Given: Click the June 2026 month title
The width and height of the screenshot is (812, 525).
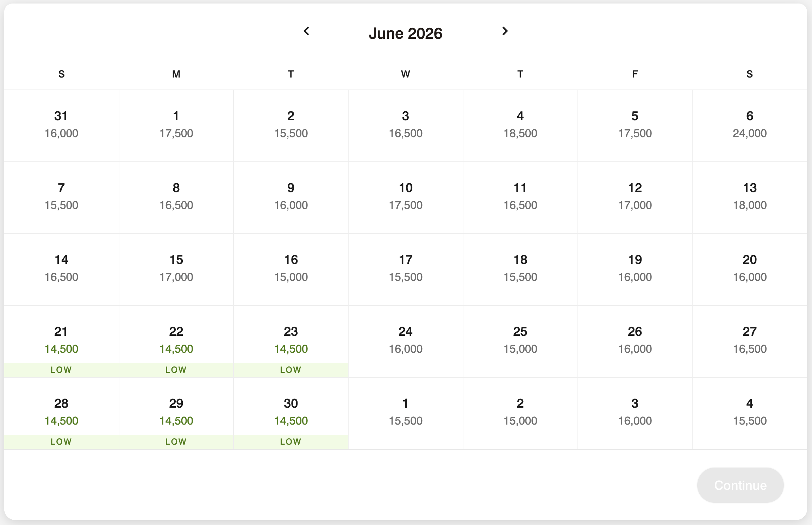Looking at the screenshot, I should pyautogui.click(x=405, y=33).
